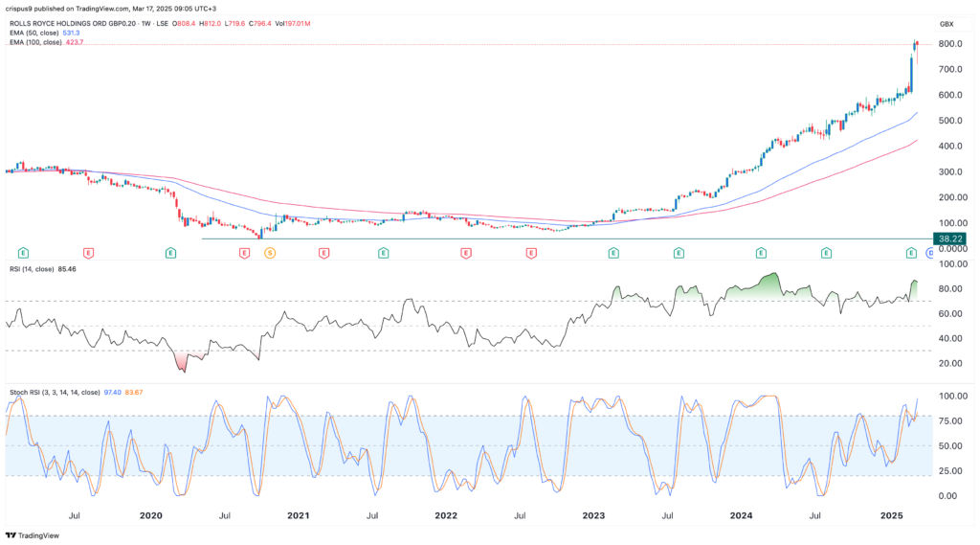This screenshot has height=545, width=980.
Task: Open red earnings marker right of July 2022
Action: 531,254
